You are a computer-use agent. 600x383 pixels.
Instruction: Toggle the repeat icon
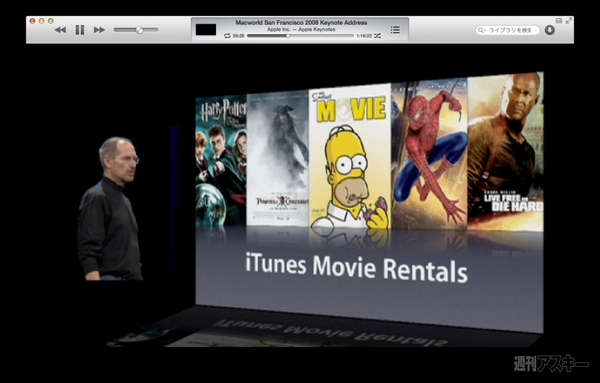coord(227,36)
